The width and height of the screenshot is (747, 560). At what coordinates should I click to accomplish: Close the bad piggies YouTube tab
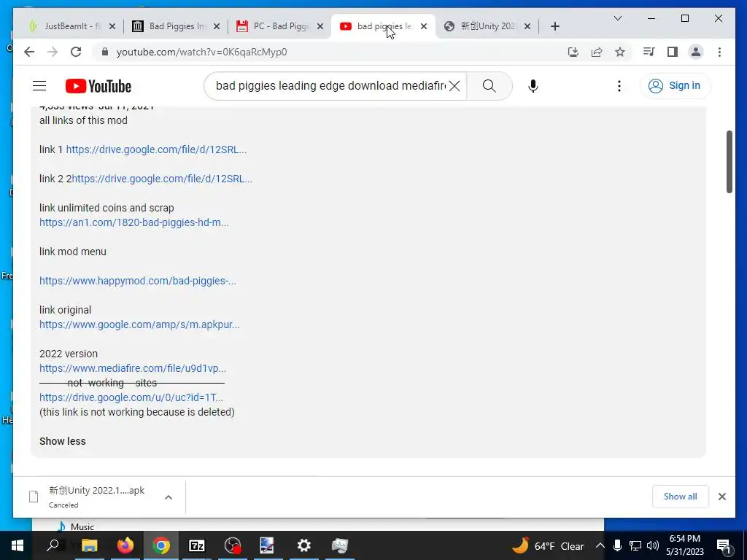click(x=424, y=26)
